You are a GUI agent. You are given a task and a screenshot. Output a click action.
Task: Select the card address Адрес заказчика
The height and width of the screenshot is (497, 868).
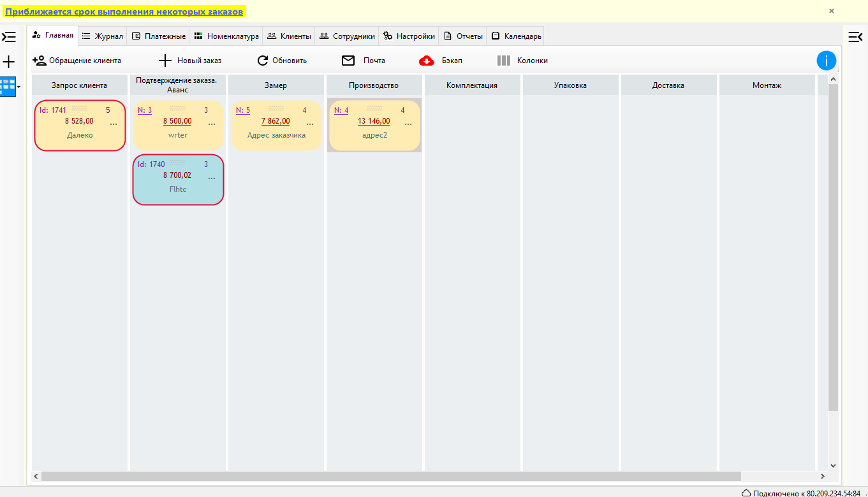tap(276, 135)
